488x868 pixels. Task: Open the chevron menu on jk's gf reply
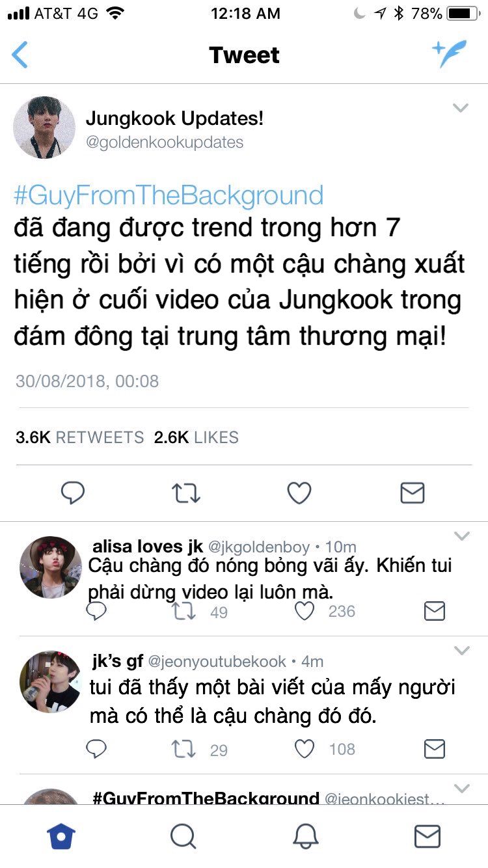pos(461,651)
